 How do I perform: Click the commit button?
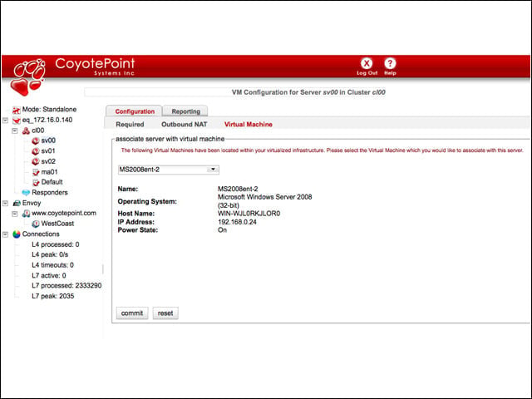132,313
